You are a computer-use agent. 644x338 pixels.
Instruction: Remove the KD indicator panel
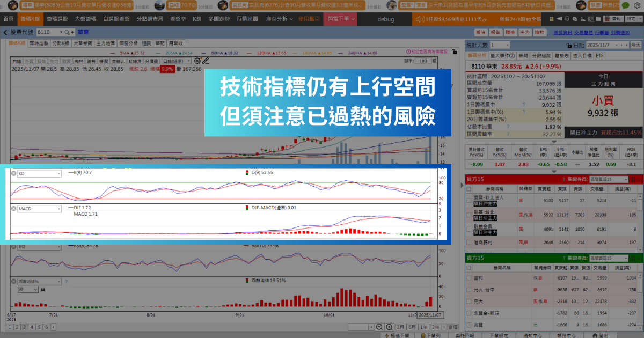(x=14, y=174)
